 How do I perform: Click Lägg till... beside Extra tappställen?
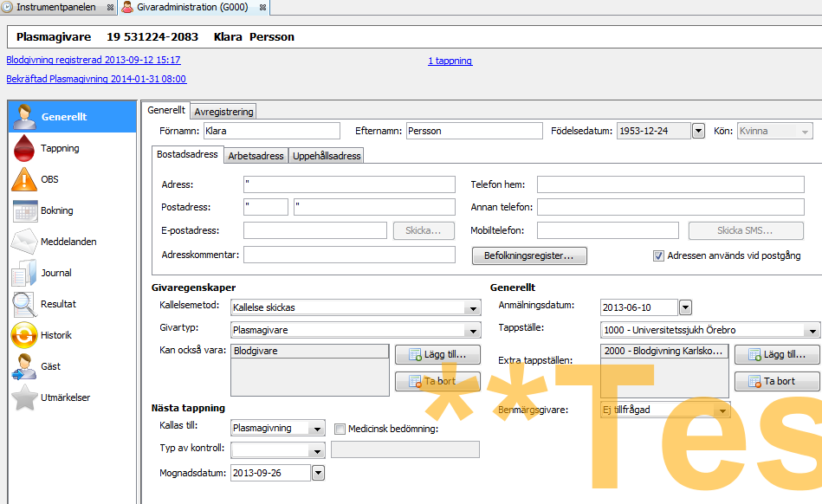coord(777,355)
